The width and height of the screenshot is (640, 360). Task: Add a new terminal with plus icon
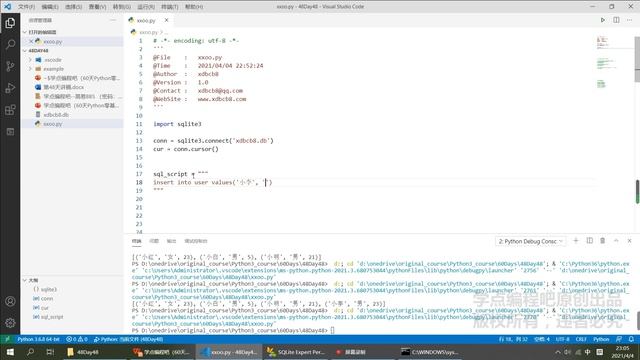tap(576, 241)
